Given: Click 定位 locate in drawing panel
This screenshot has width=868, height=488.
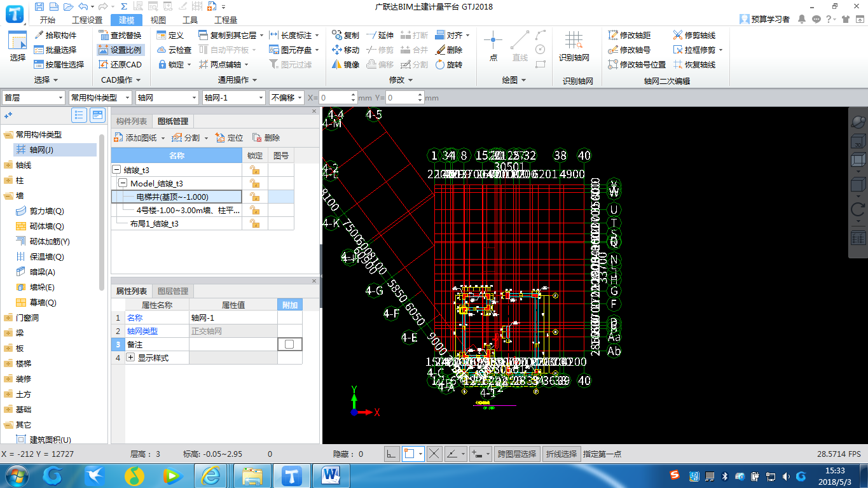Looking at the screenshot, I should click(229, 137).
